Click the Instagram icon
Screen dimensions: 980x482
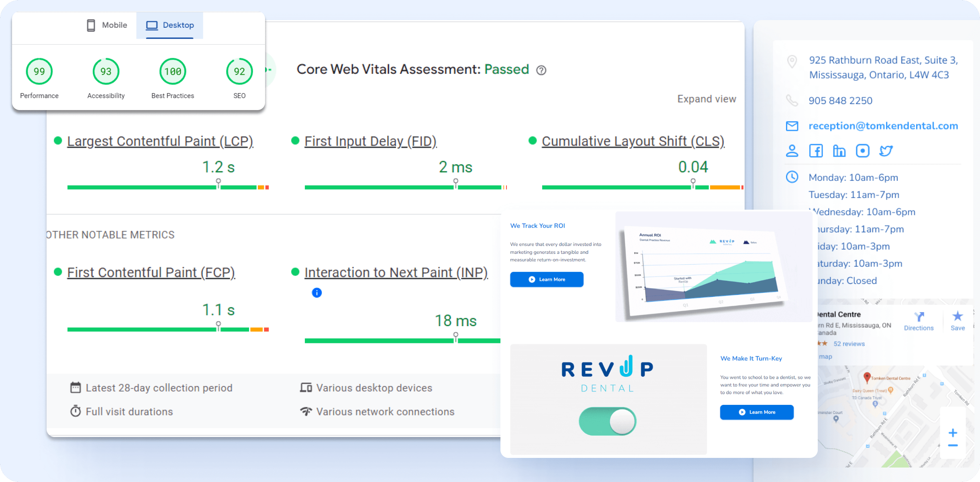[862, 151]
